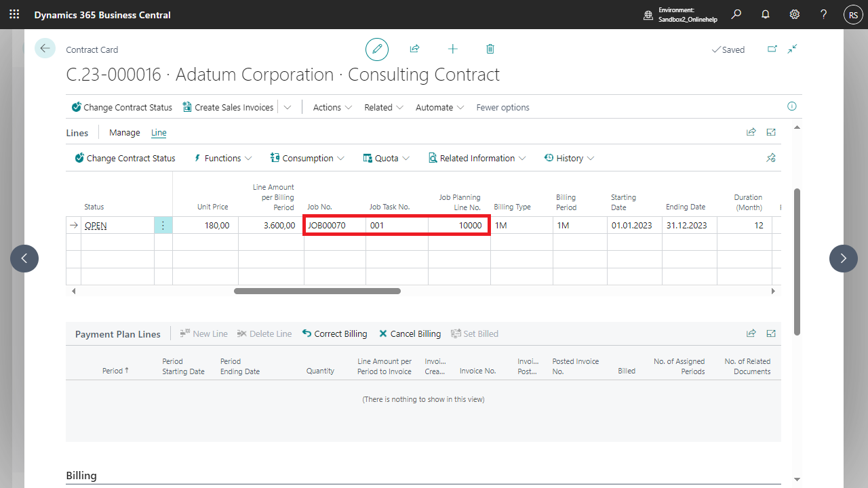Click the plus icon to create new
This screenshot has width=868, height=488.
(x=453, y=49)
